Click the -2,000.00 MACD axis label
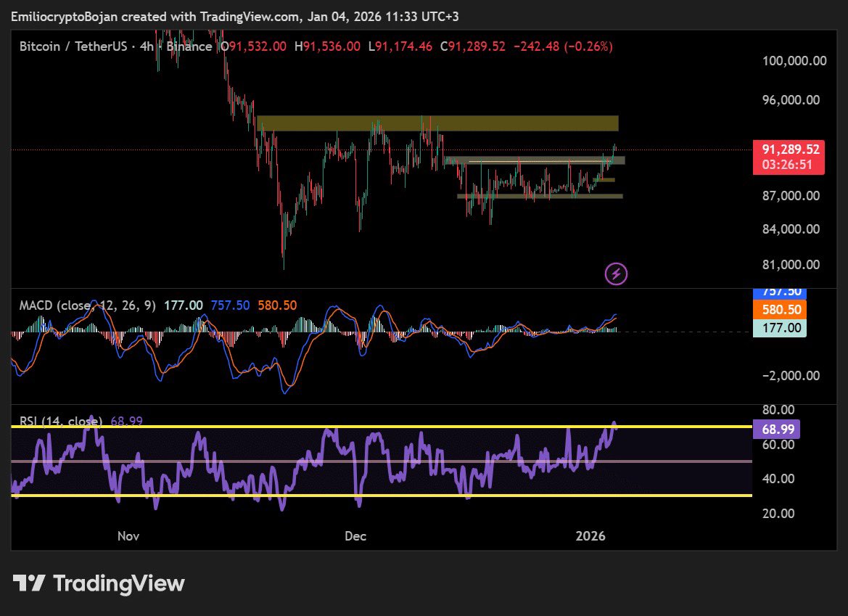This screenshot has height=616, width=848. click(x=791, y=375)
